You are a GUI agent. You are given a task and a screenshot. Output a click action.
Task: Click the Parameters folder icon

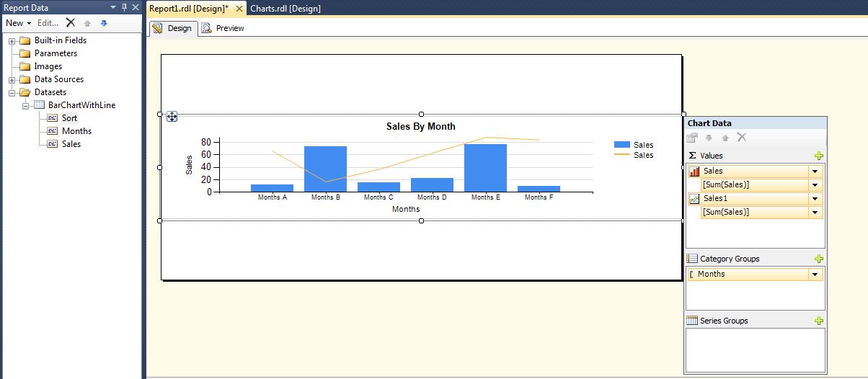[x=25, y=53]
